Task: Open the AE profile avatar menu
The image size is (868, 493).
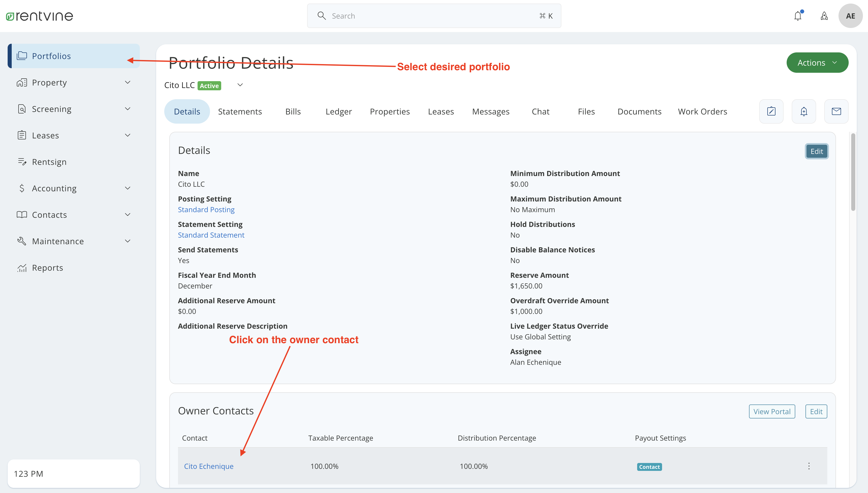Action: (x=850, y=16)
